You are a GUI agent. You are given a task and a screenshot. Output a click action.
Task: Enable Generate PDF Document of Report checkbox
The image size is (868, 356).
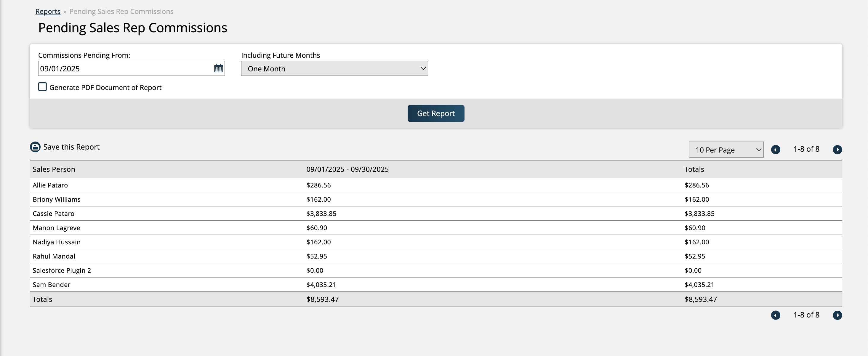coord(42,87)
